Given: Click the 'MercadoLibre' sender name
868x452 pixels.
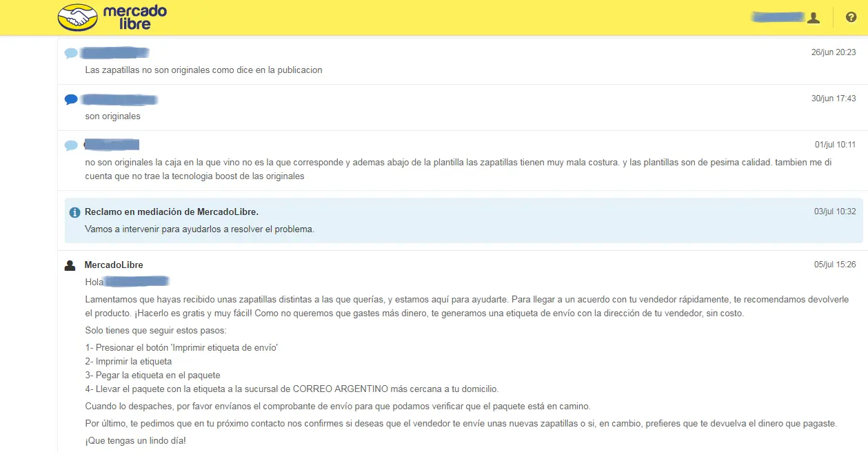Looking at the screenshot, I should (114, 265).
